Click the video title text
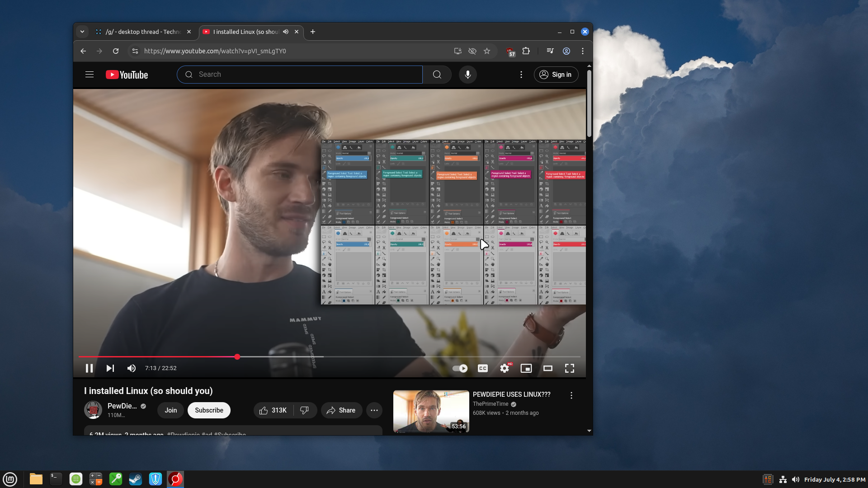868x488 pixels. pos(148,391)
